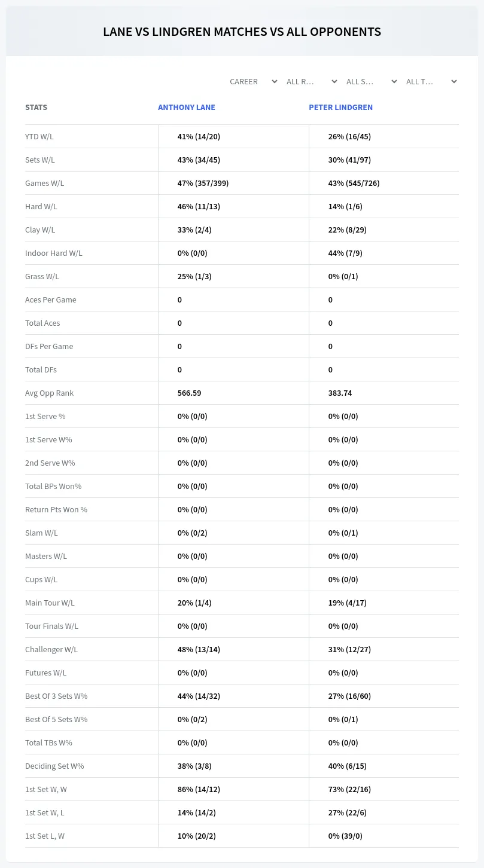The image size is (484, 868).
Task: Select the STATS column header
Action: pyautogui.click(x=36, y=108)
